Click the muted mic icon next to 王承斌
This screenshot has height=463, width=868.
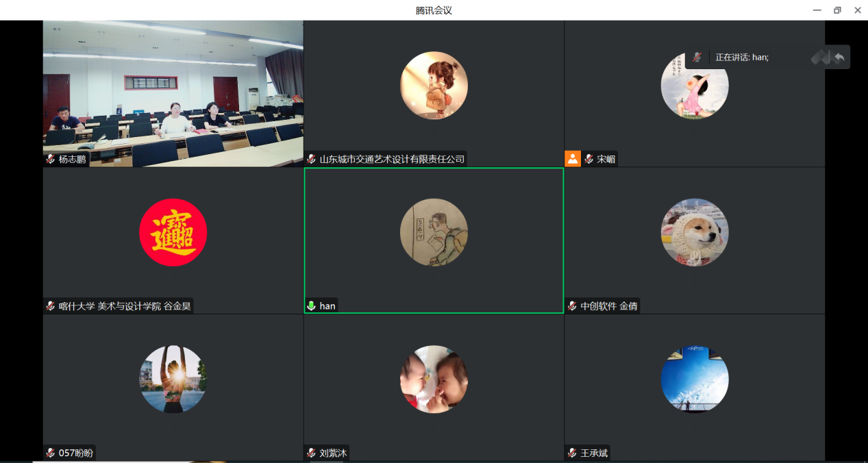[x=572, y=453]
